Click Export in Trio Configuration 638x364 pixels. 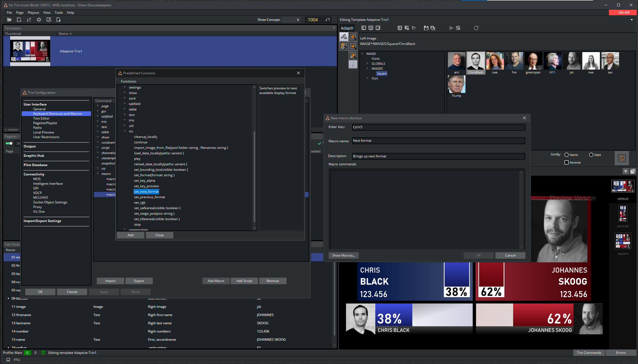coord(139,281)
